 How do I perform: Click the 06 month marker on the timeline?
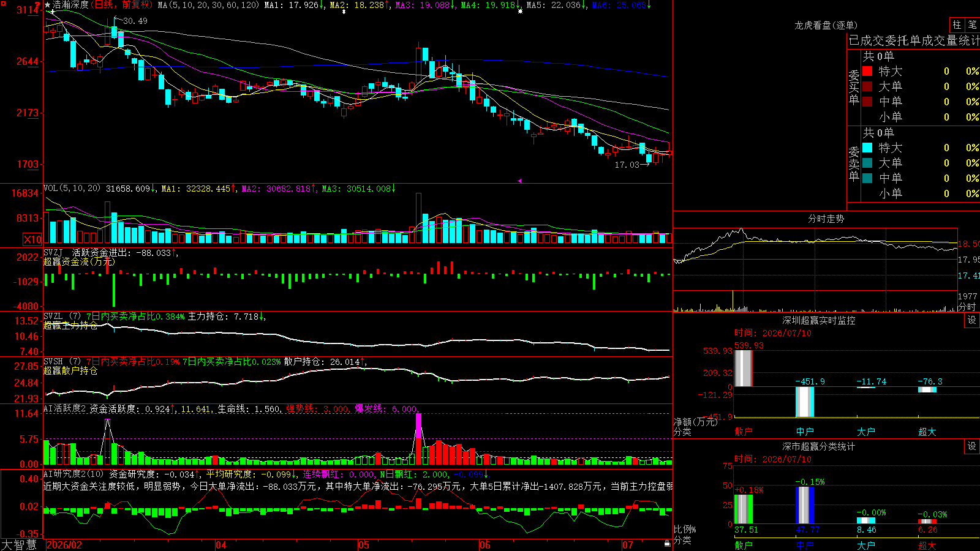tap(485, 545)
